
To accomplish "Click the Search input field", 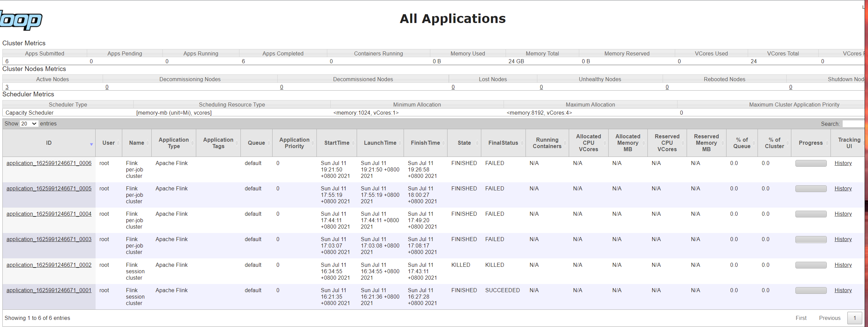I will click(853, 124).
